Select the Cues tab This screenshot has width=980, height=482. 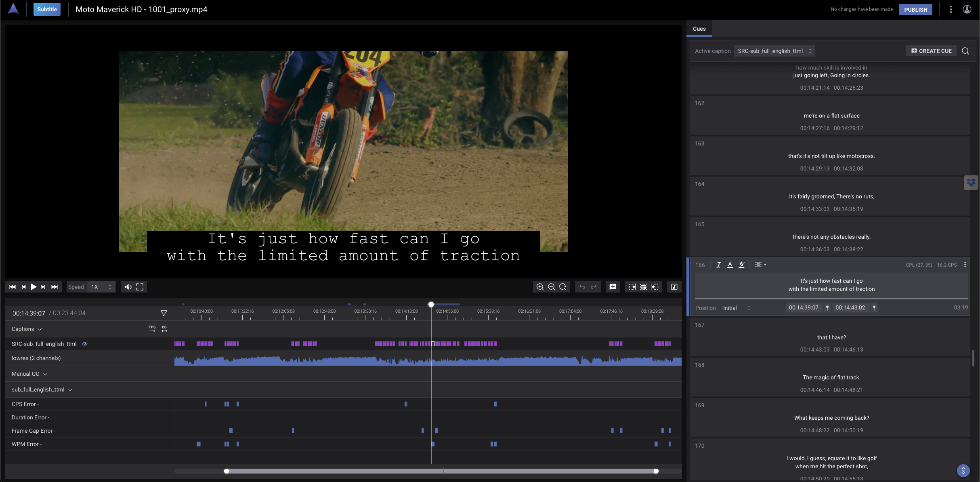[x=699, y=29]
